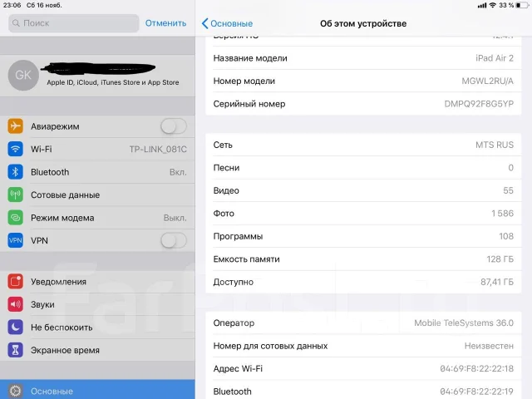This screenshot has height=399, width=532.
Task: Tap the search magnifier icon
Action: tap(16, 23)
